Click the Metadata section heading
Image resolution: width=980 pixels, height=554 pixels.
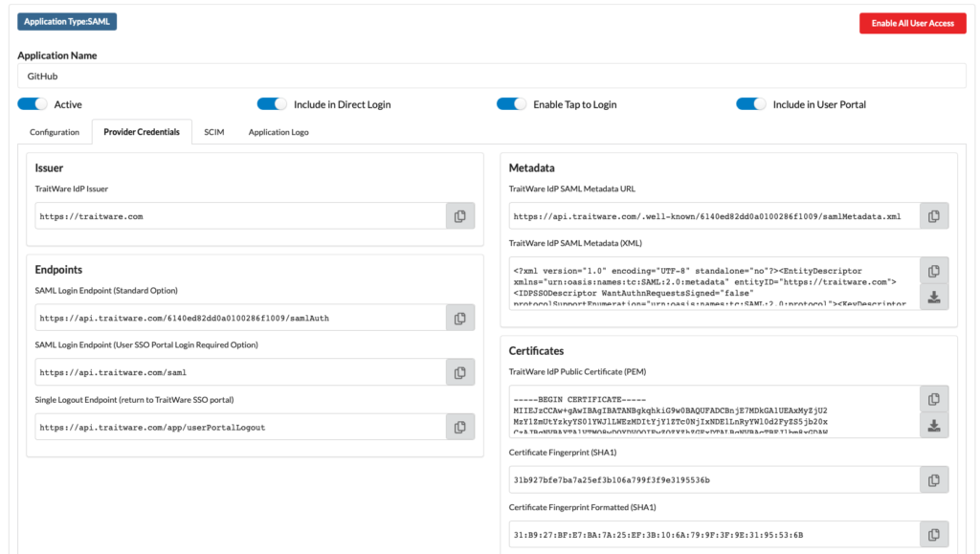531,167
